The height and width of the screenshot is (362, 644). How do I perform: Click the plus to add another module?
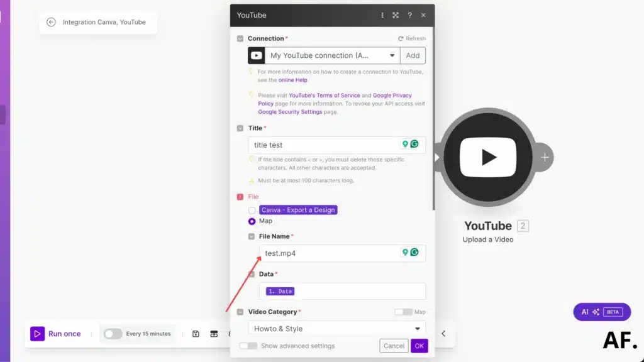545,157
